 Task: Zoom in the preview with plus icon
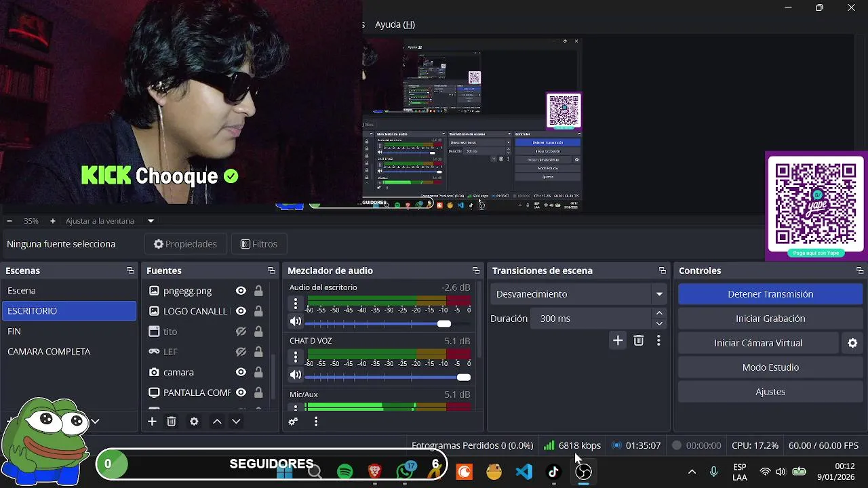(52, 221)
